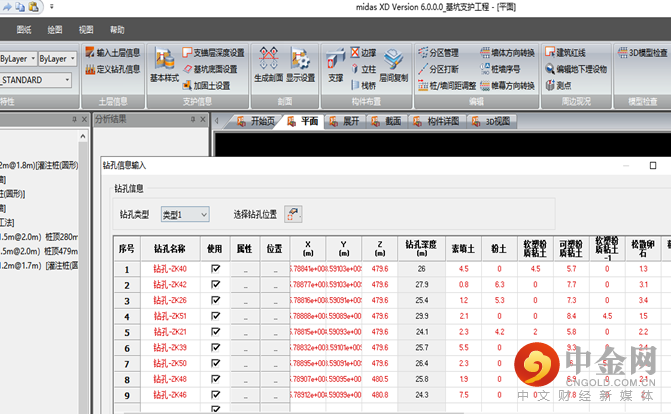671x414 pixels.
Task: Open the 图纸 menu
Action: (x=24, y=30)
